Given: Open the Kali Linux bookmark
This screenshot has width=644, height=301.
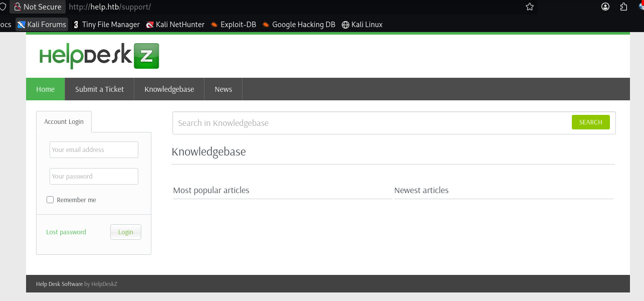Looking at the screenshot, I should coord(362,25).
